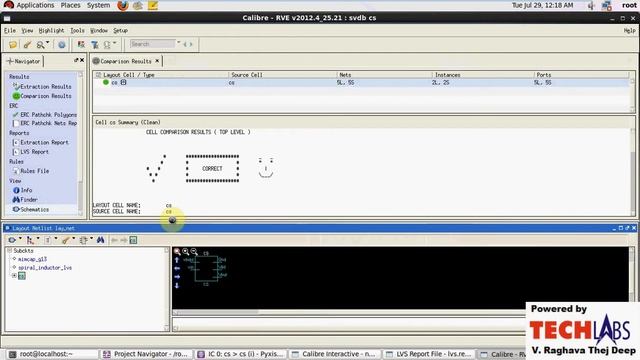Click the zoom magnifier tool in main toolbar
The width and height of the screenshot is (640, 360).
40,44
